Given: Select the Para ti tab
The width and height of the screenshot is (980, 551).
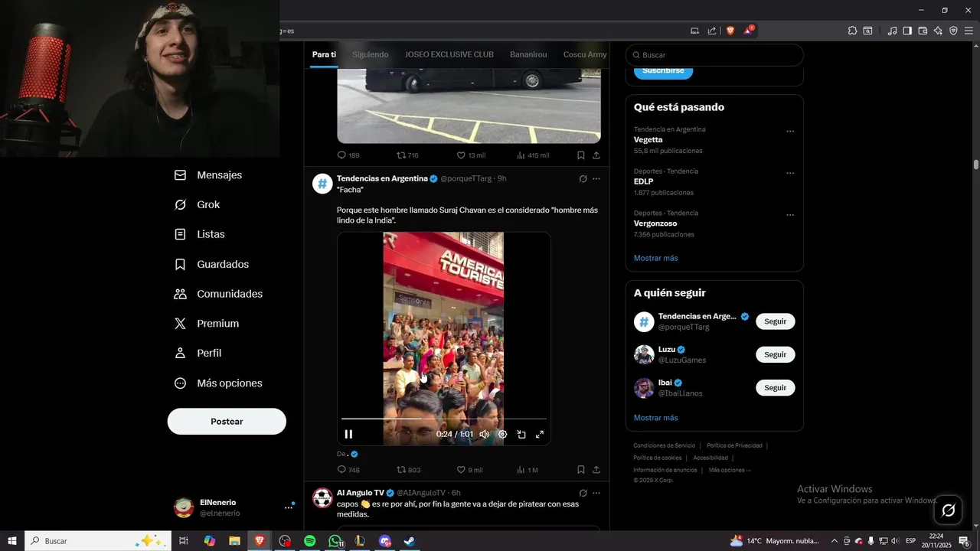Looking at the screenshot, I should coord(324,55).
